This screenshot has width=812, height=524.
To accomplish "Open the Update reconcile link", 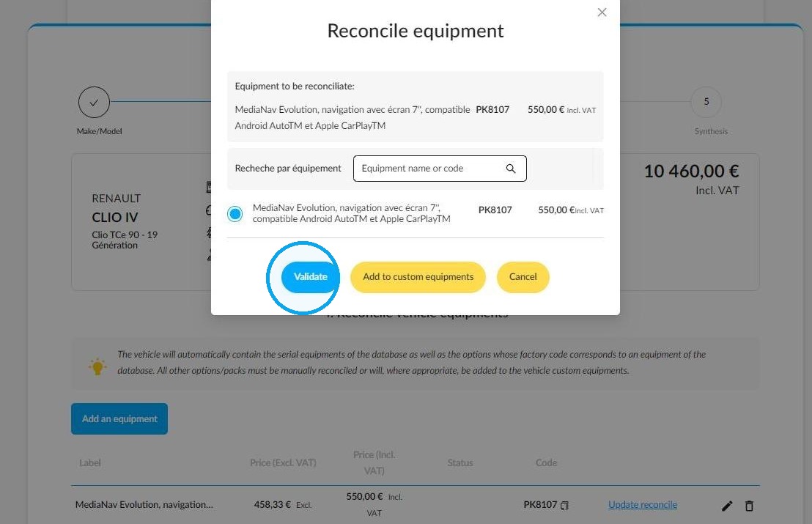I will point(643,504).
